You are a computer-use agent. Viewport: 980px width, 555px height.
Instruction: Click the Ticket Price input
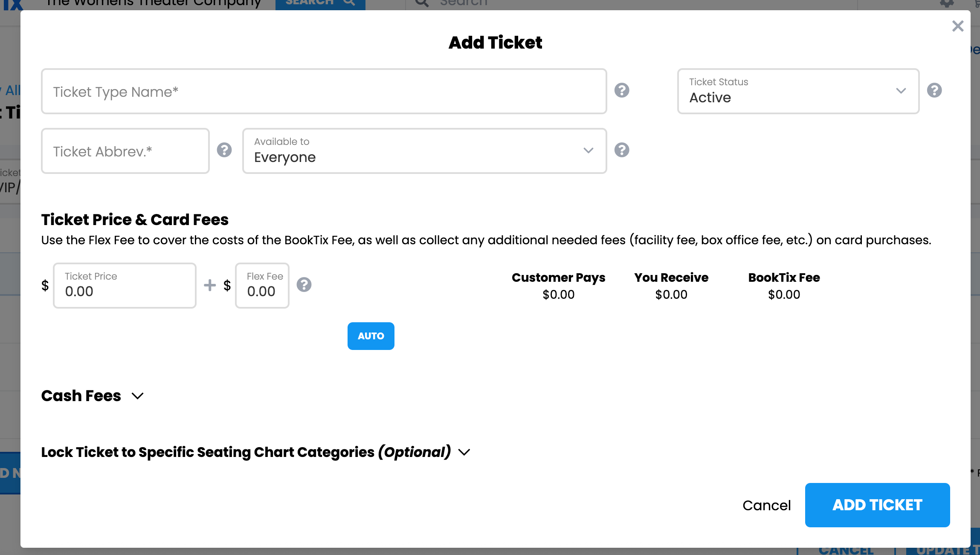coord(125,286)
